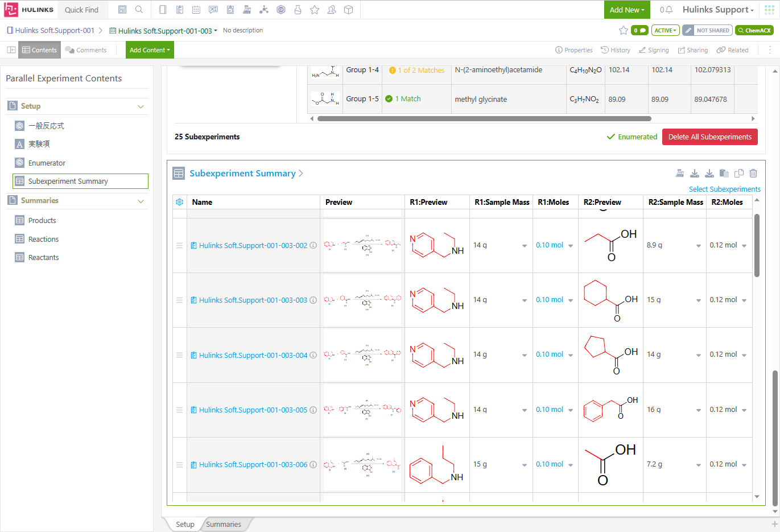Click the search magnifier in top bar
The width and height of the screenshot is (780, 532).
click(139, 10)
